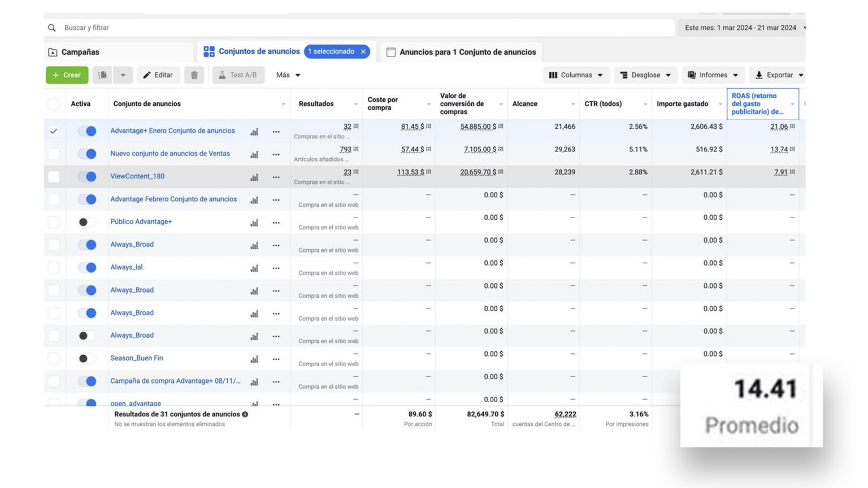
Task: Open charts for Público Advantage+
Action: (x=254, y=223)
